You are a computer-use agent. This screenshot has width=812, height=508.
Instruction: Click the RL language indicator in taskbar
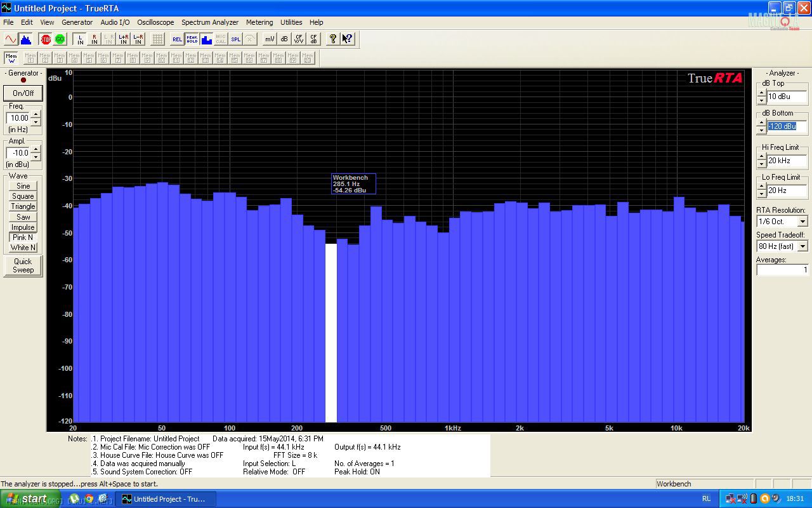pyautogui.click(x=706, y=499)
